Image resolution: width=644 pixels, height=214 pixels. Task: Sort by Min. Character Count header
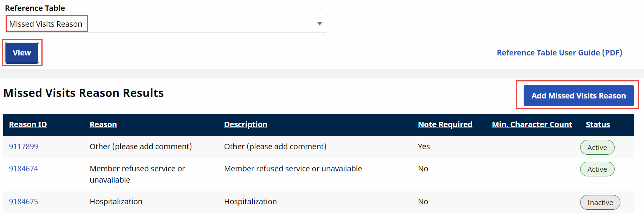pyautogui.click(x=532, y=124)
